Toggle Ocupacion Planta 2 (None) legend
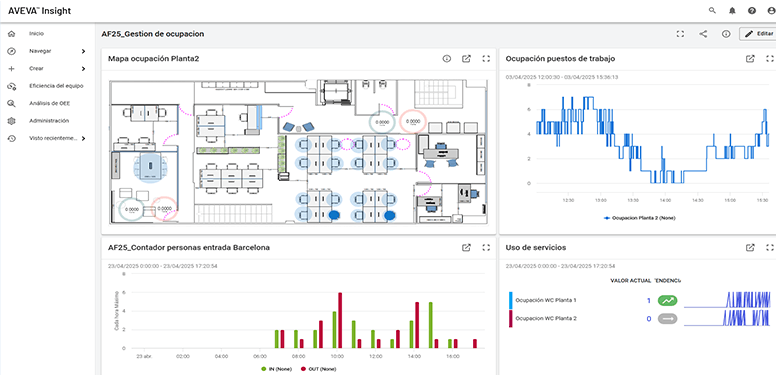776x375 pixels. tap(639, 218)
